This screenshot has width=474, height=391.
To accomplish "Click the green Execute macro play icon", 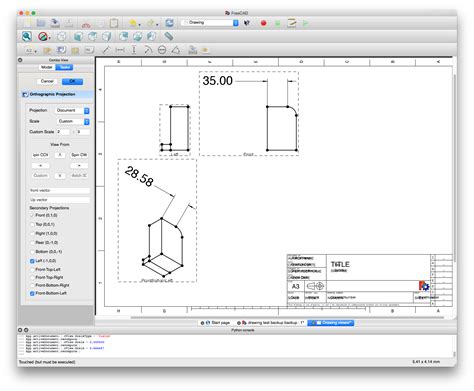I will 305,23.
